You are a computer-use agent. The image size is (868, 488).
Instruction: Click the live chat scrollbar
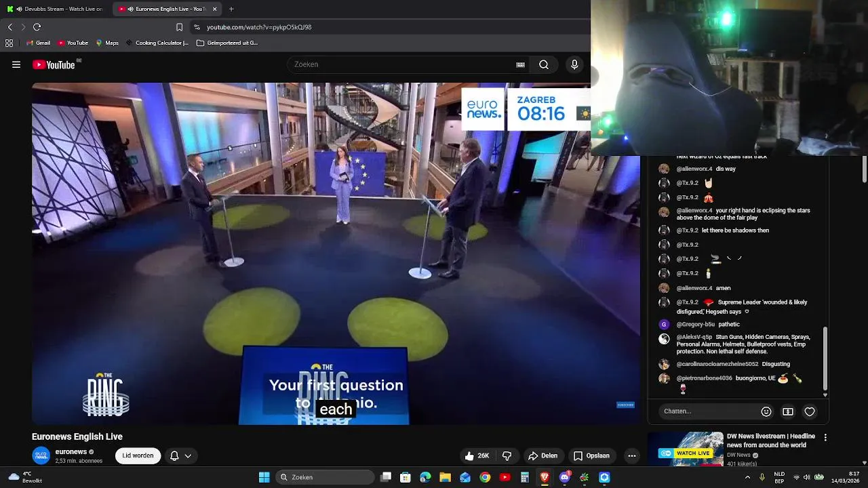[825, 359]
